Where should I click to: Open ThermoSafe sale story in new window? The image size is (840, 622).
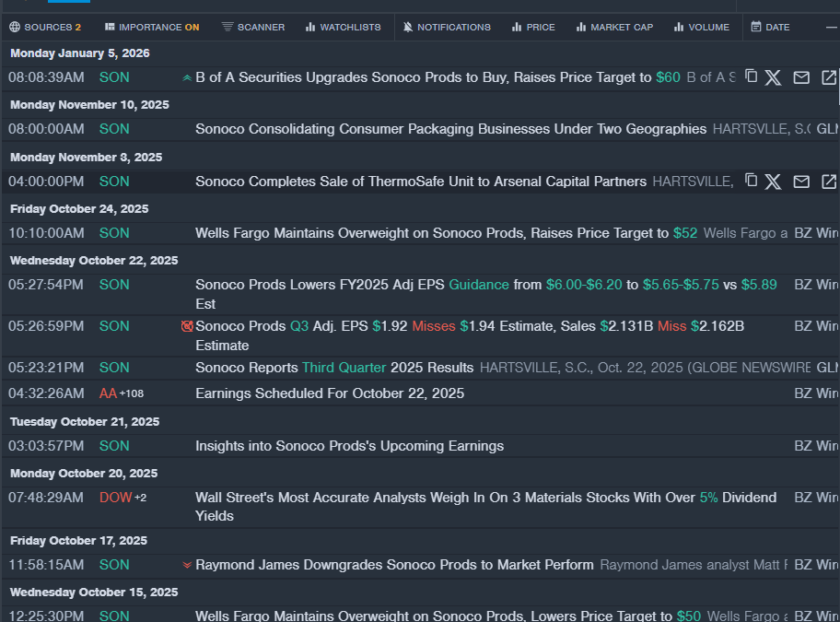829,182
